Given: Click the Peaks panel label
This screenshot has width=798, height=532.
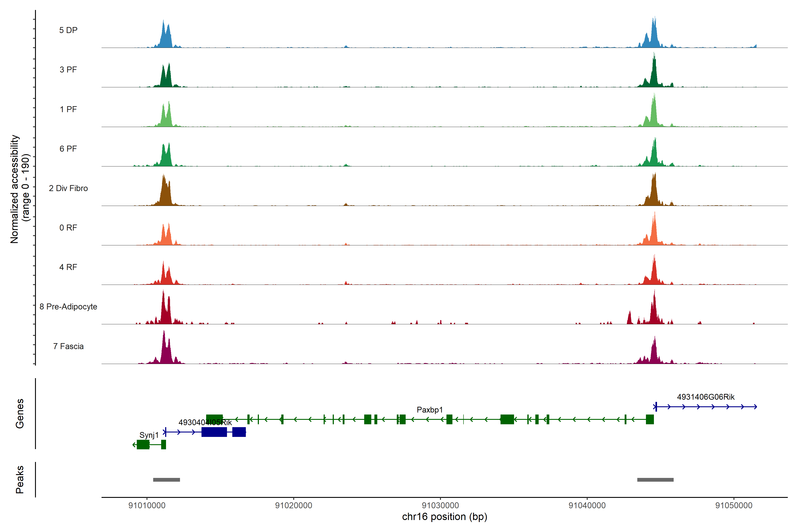Looking at the screenshot, I should pyautogui.click(x=20, y=479).
